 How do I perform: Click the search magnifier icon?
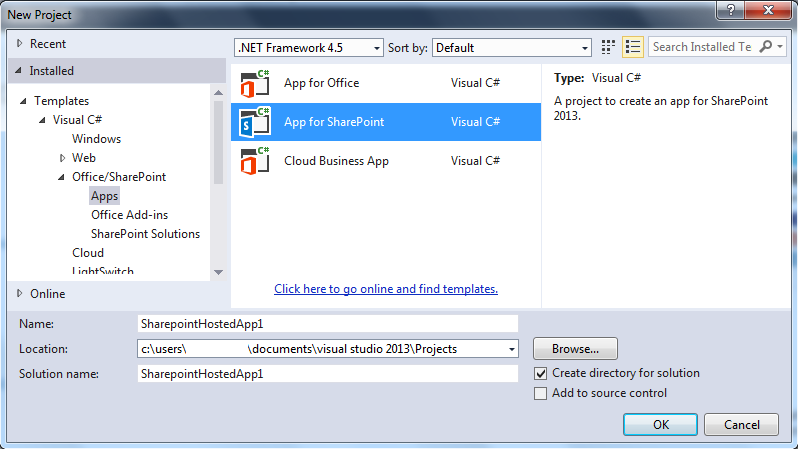(767, 47)
